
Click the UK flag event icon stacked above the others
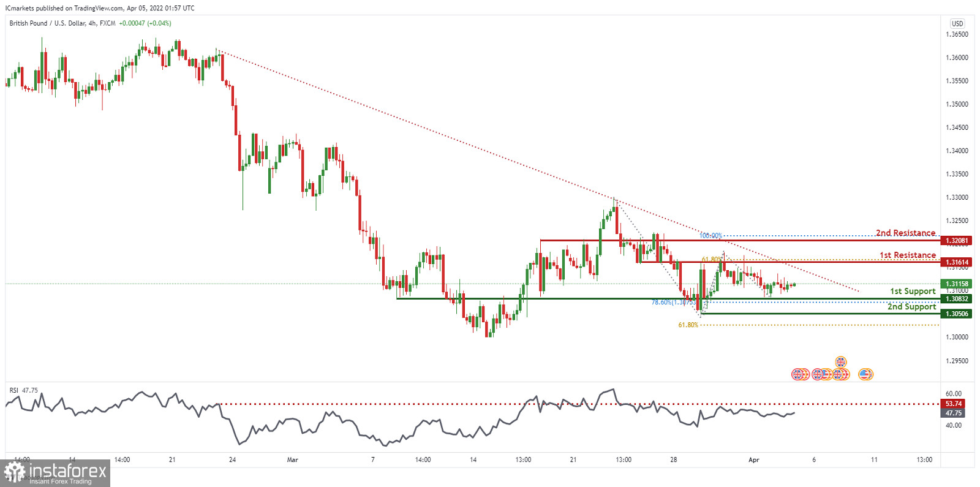pos(841,362)
